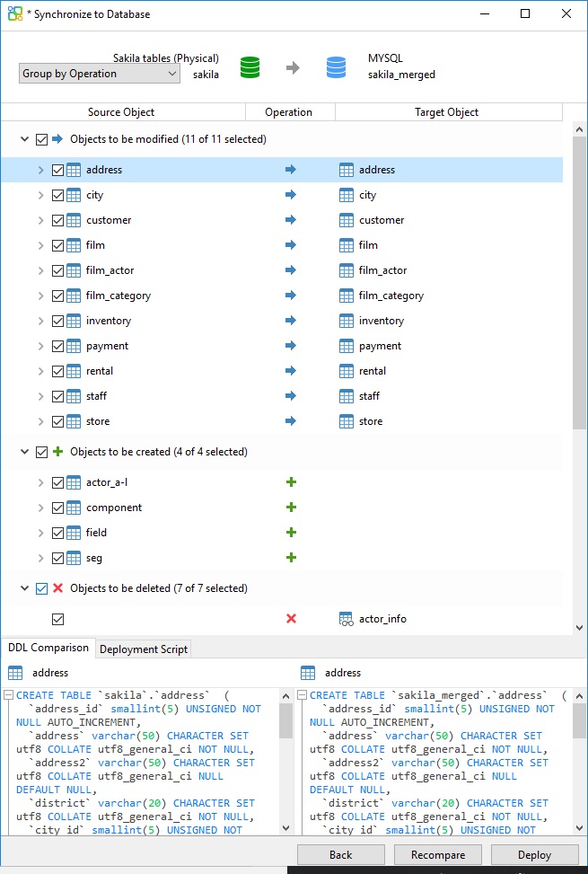Click the green sakila source database icon
This screenshot has height=874, width=588.
tap(250, 67)
